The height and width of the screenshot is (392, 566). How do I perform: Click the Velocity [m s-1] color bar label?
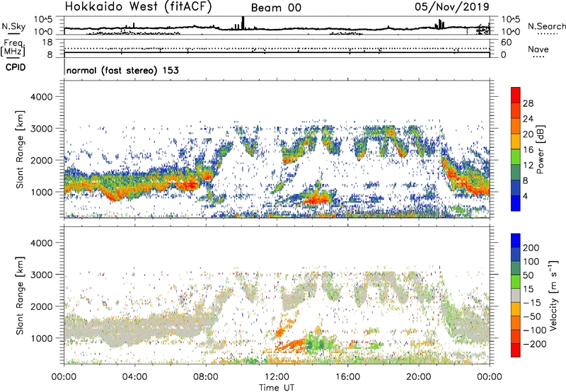[552, 295]
